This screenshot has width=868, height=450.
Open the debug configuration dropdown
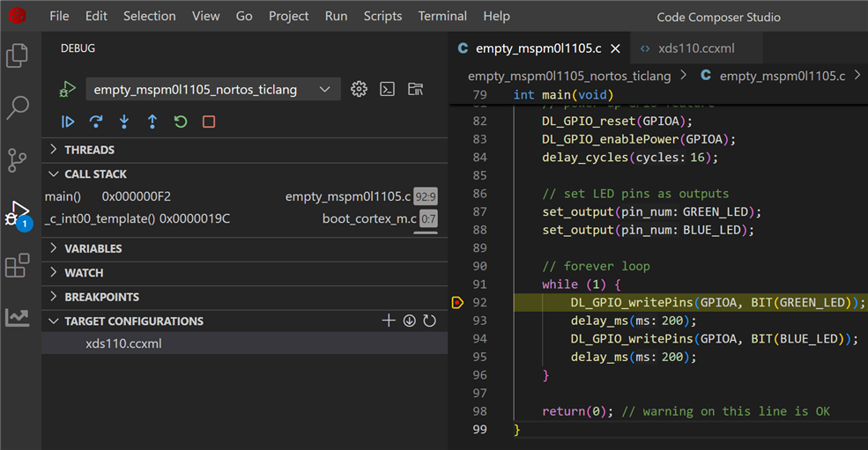(213, 89)
